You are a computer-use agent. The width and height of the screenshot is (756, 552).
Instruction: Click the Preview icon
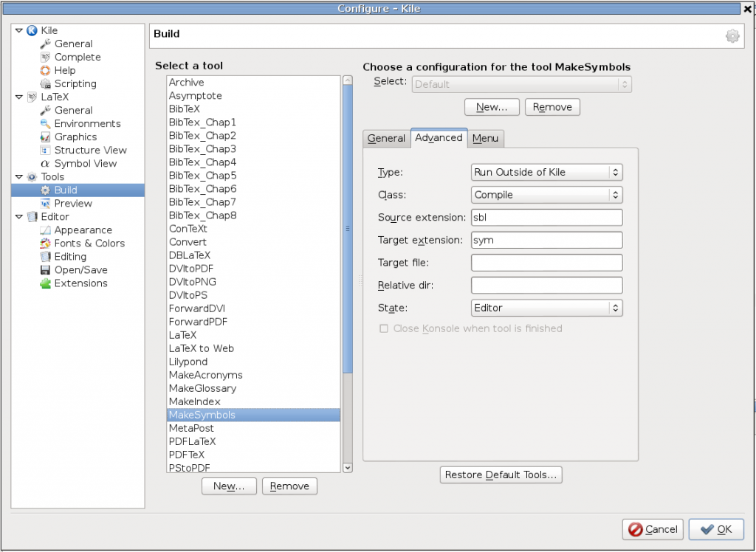45,204
